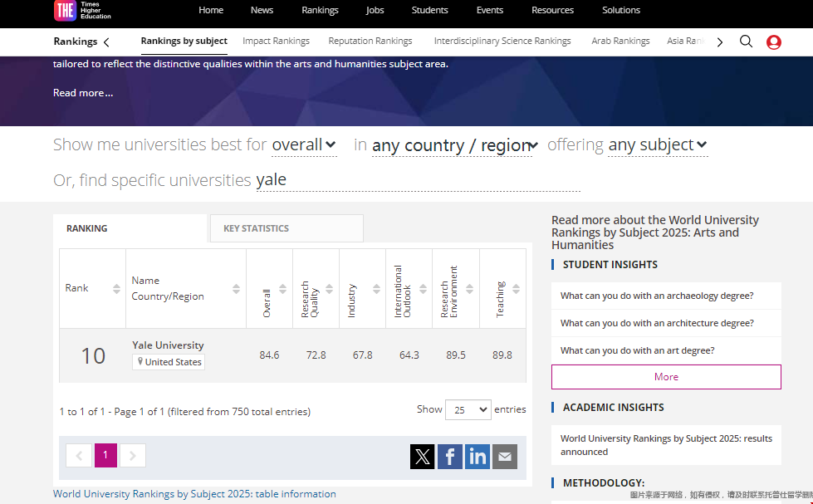The image size is (813, 504).
Task: Open the Jobs menu item
Action: [x=375, y=10]
